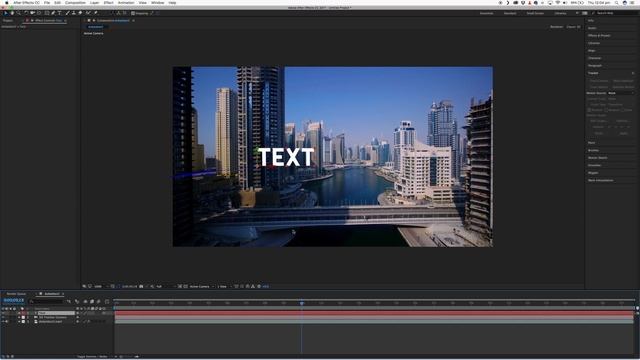Screen dimensions: 640x360
Task: Select the Unified Camera tool
Action: tap(33, 13)
